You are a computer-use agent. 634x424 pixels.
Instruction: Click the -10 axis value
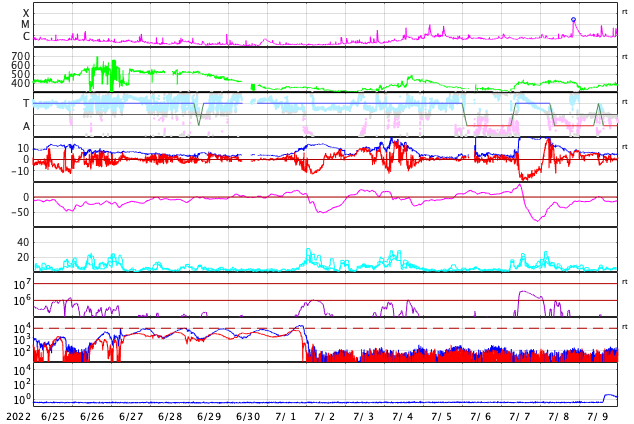[x=21, y=171]
